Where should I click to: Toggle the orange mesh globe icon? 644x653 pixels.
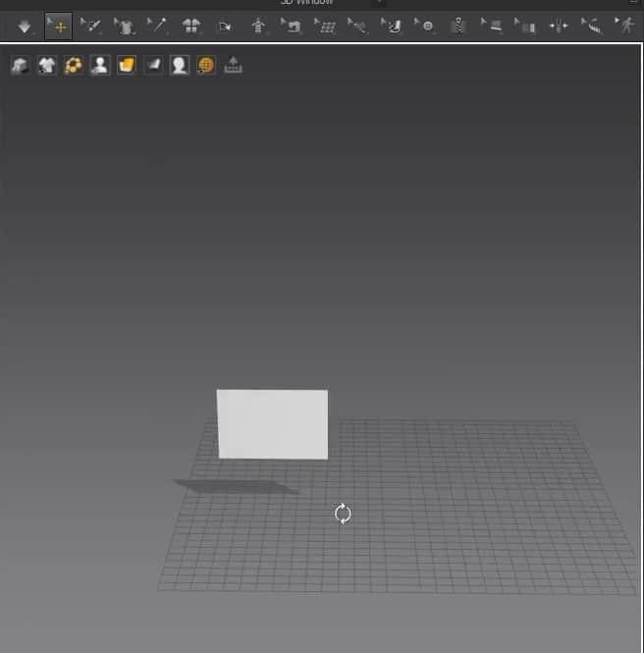[x=206, y=66]
